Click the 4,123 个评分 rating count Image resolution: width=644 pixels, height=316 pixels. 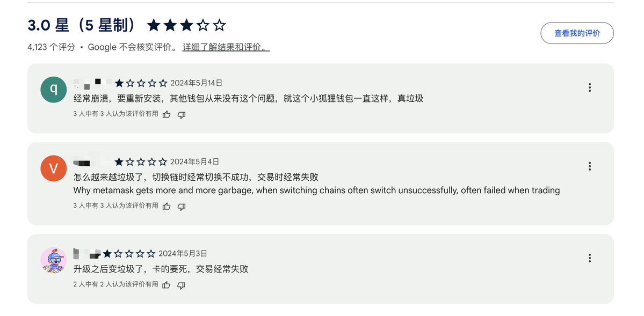pos(51,47)
